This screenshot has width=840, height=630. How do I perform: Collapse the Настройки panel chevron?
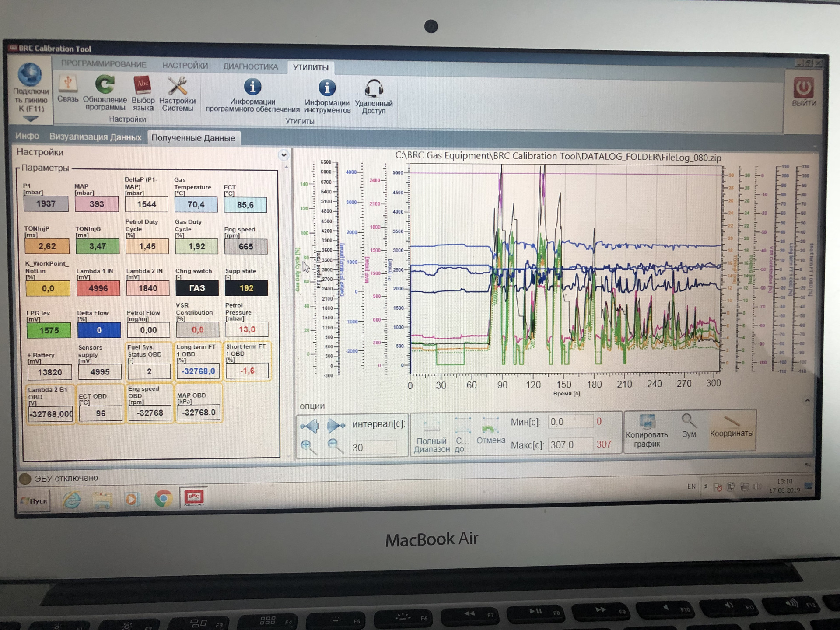283,154
